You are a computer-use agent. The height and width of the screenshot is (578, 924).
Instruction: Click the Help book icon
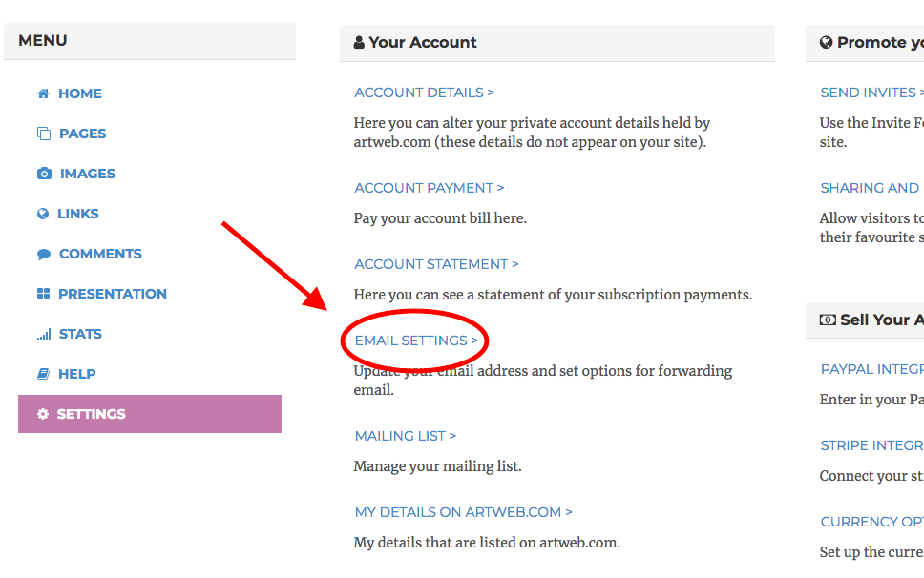(43, 374)
